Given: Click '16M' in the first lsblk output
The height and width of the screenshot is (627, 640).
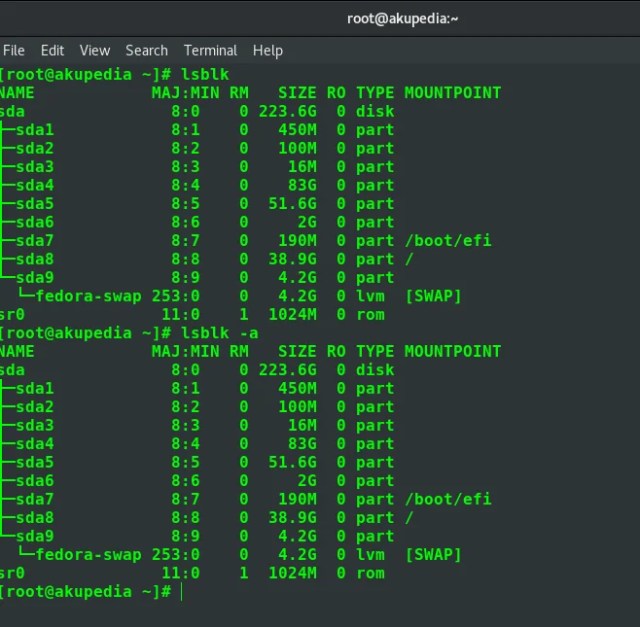Looking at the screenshot, I should point(302,167).
